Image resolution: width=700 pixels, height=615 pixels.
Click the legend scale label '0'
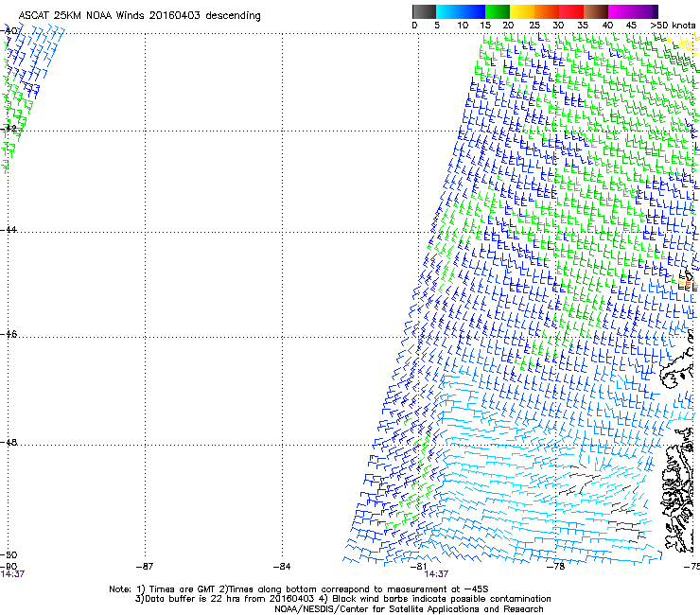414,26
